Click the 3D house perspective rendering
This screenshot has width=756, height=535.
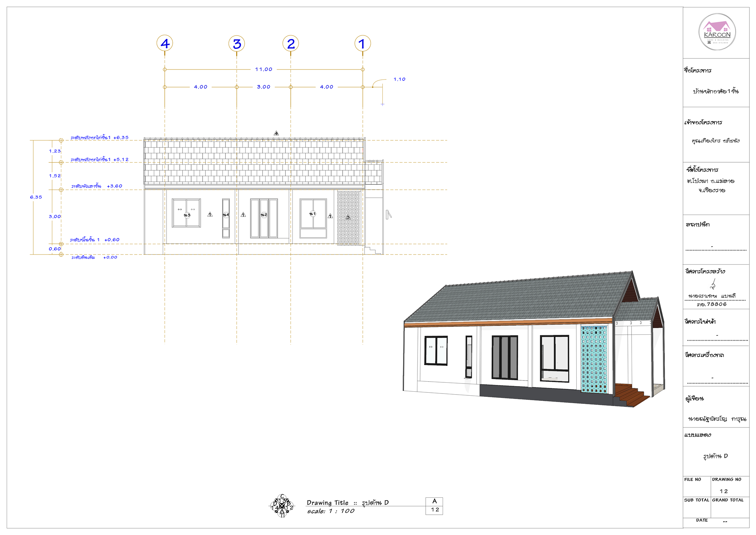(x=533, y=340)
